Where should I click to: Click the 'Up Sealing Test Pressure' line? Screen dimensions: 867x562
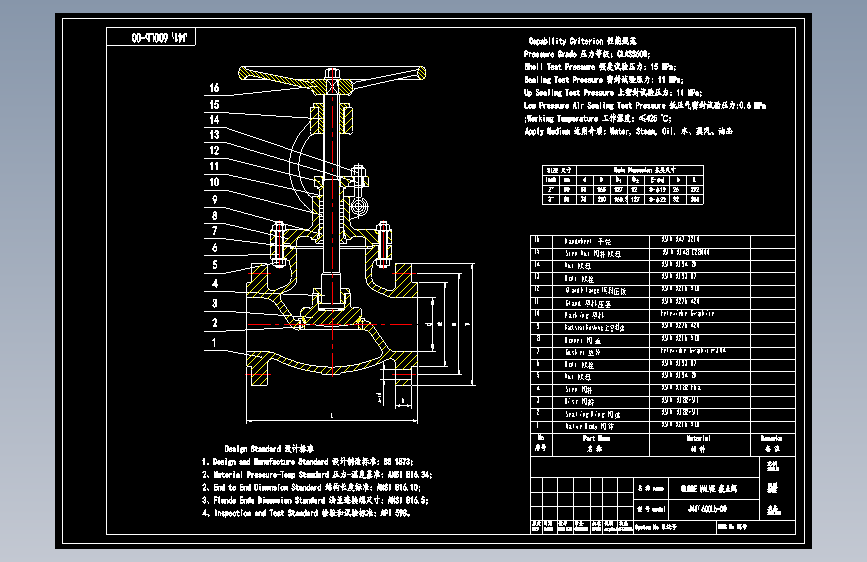pos(613,93)
